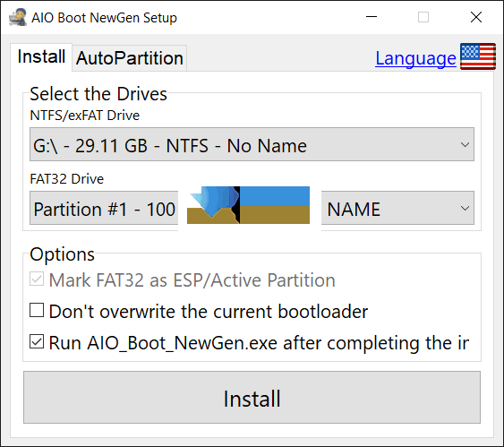Open the Partition #1 FAT32 drive combo box

tap(104, 208)
